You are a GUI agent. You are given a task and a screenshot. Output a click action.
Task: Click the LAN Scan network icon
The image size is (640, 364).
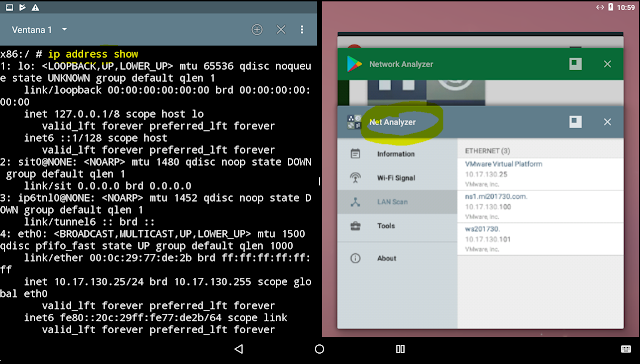point(356,202)
